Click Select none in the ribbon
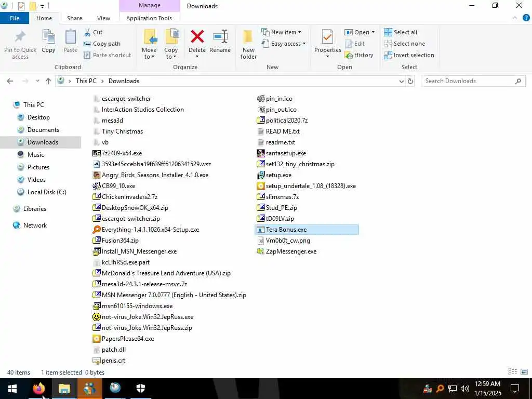Viewport: 532px width, 399px height. pos(404,44)
